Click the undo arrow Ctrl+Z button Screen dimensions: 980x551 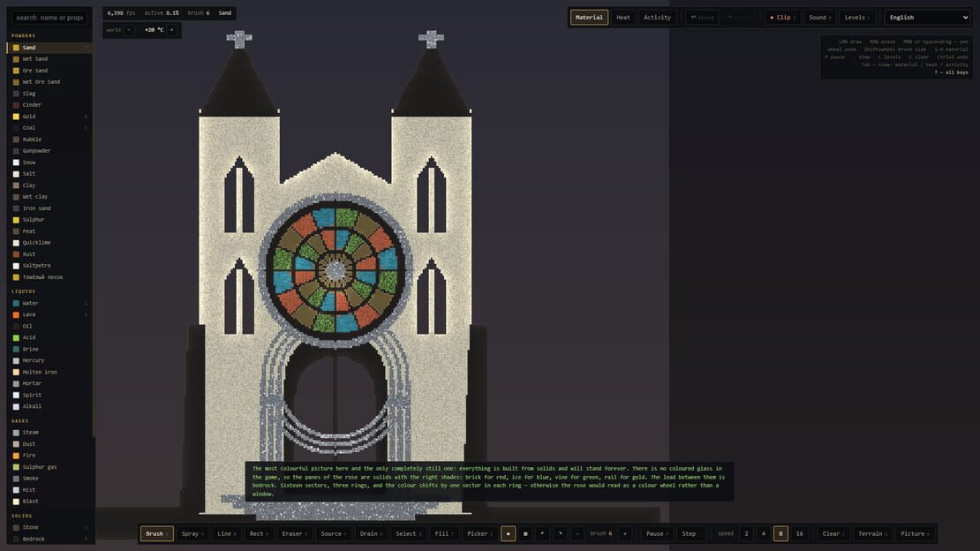click(703, 18)
